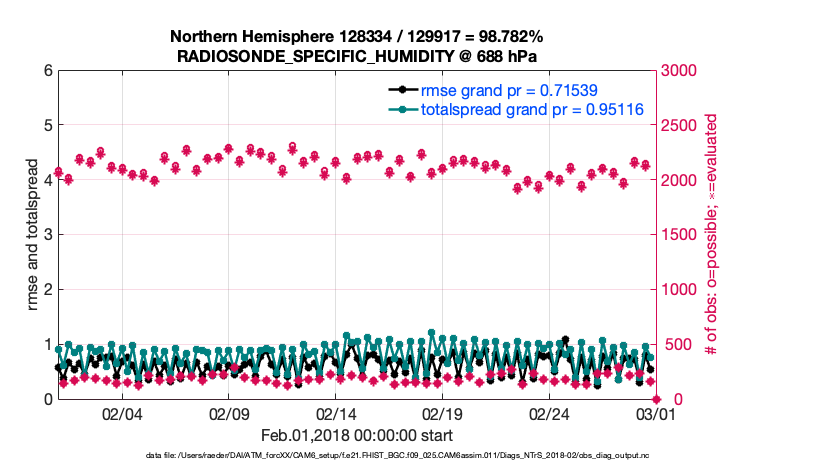Click the 02/09 x-axis tick label
830x470 pixels.
point(229,414)
